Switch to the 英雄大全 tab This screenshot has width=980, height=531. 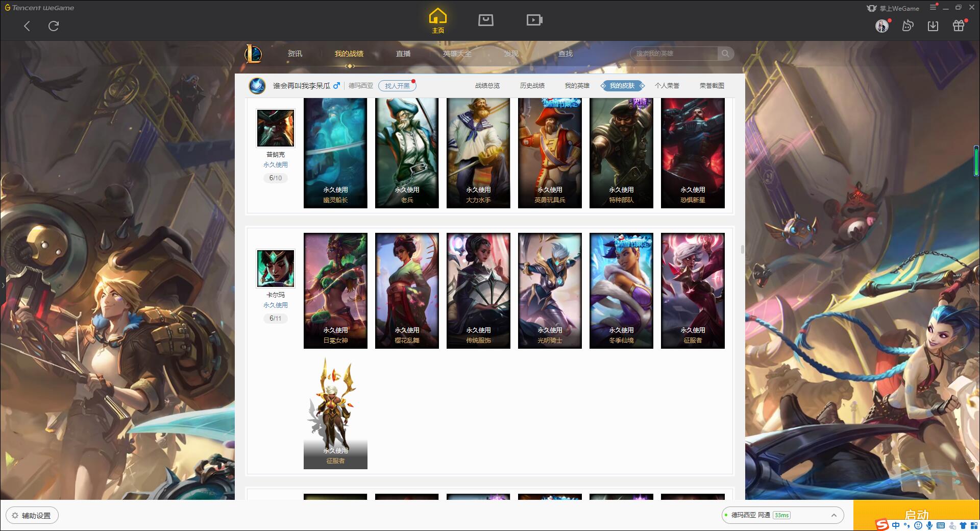457,54
